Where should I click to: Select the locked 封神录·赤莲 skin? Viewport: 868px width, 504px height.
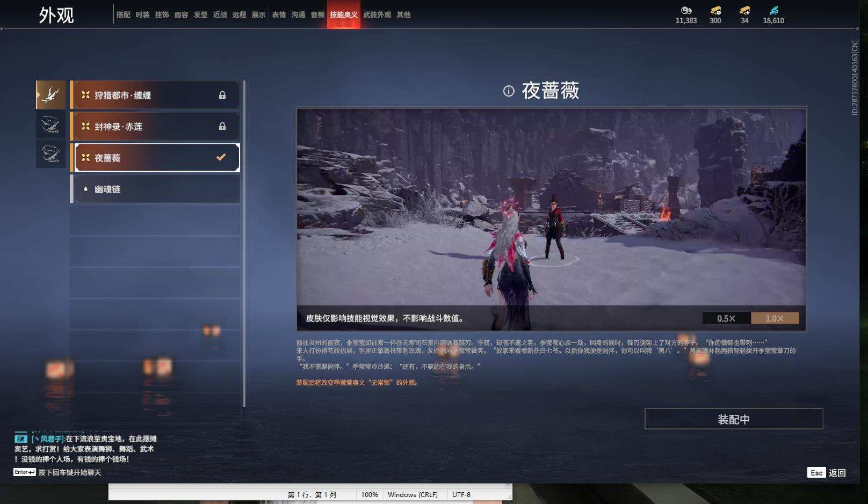[155, 126]
